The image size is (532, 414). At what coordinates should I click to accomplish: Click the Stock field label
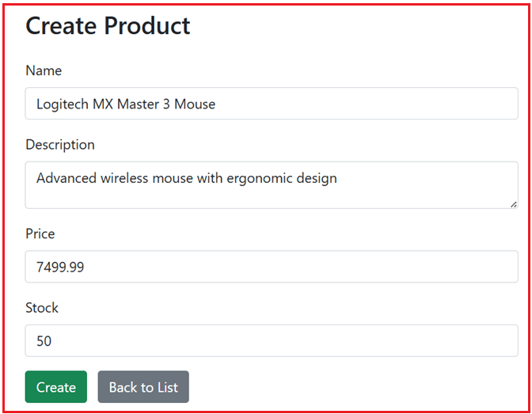(x=42, y=307)
